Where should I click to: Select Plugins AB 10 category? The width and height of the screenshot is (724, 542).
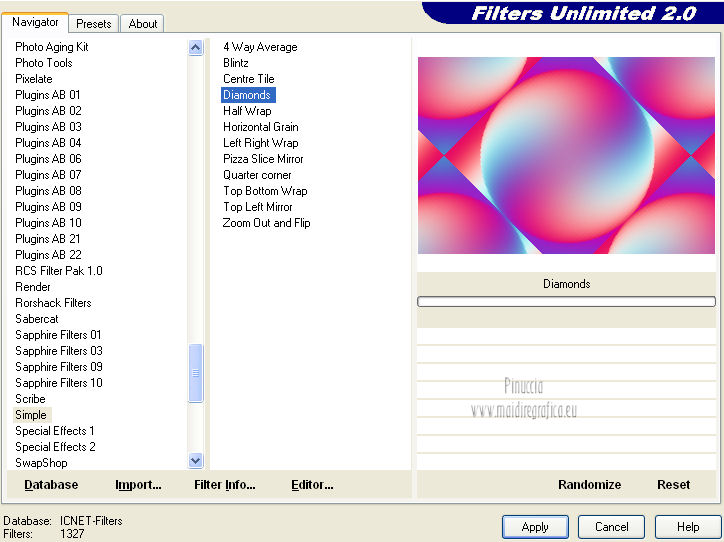pyautogui.click(x=48, y=223)
